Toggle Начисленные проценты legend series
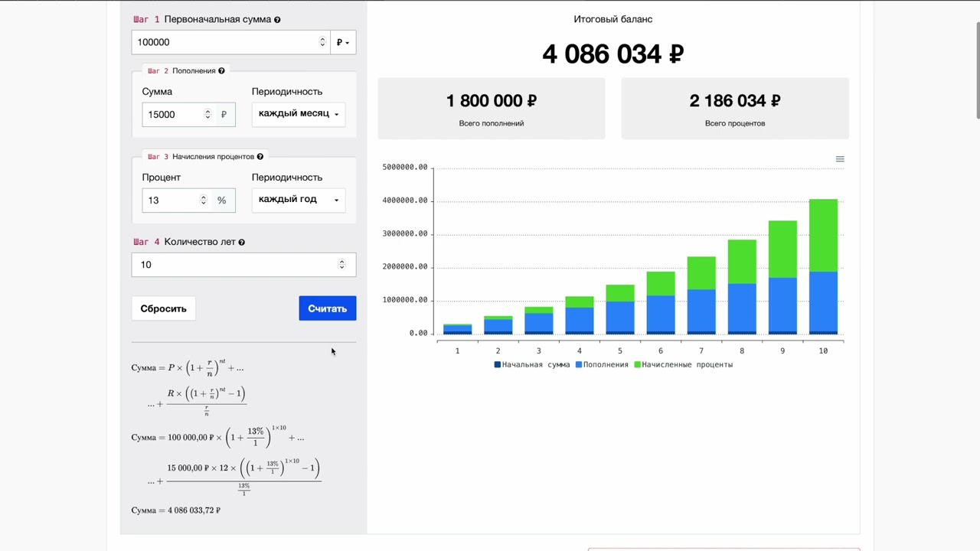Viewport: 980px width, 551px height. pos(683,365)
